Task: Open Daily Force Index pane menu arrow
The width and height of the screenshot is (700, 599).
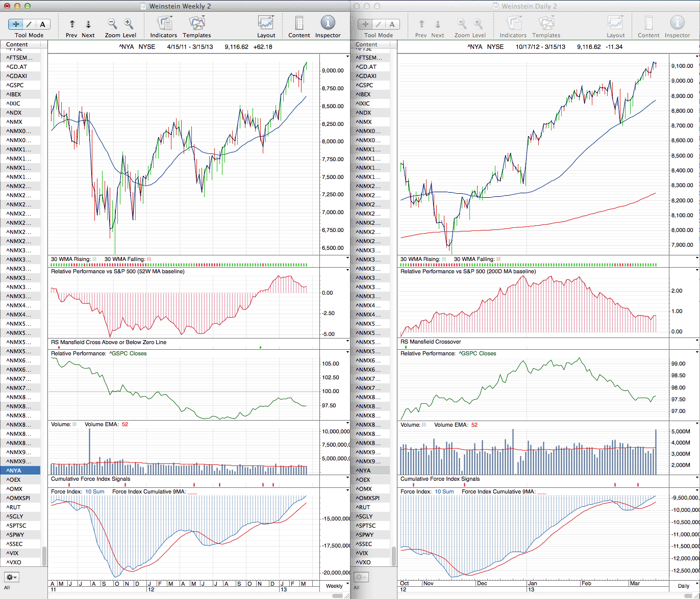Action: 697,490
